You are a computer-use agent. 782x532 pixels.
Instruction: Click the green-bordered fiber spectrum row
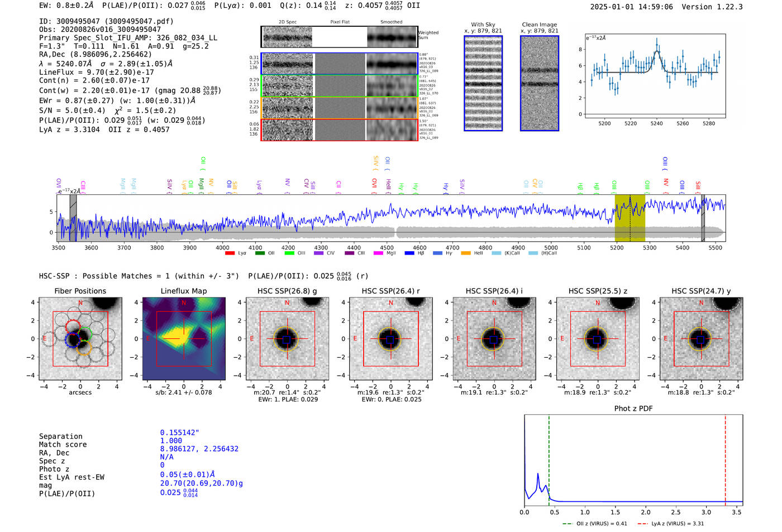point(340,86)
